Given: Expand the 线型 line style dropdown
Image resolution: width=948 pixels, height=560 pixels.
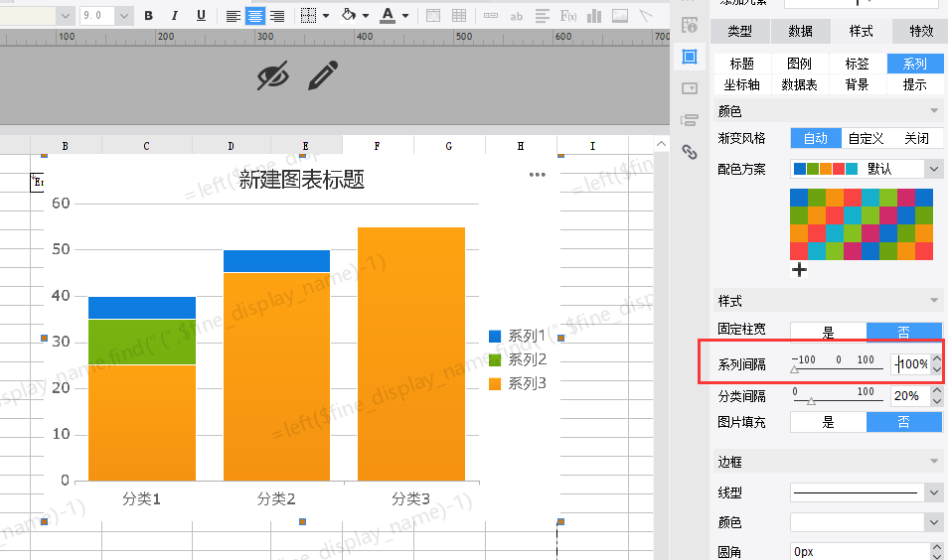Looking at the screenshot, I should point(932,492).
